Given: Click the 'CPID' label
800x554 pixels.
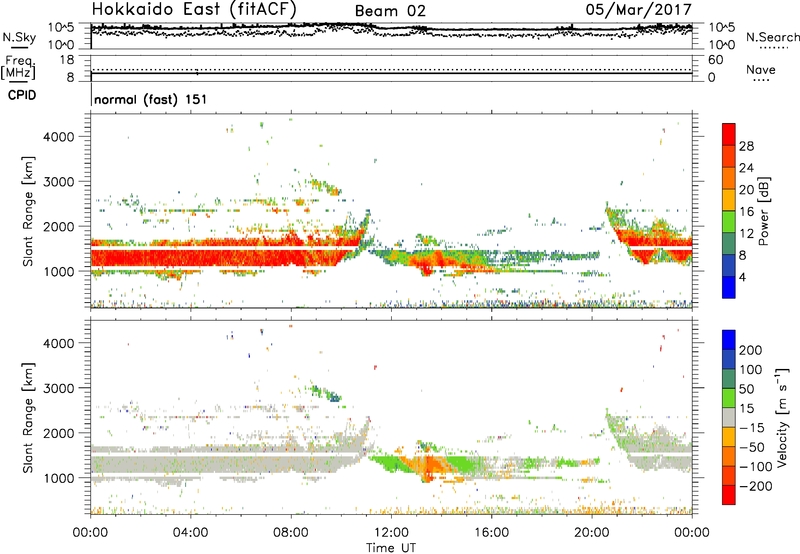Looking at the screenshot, I should [x=22, y=95].
